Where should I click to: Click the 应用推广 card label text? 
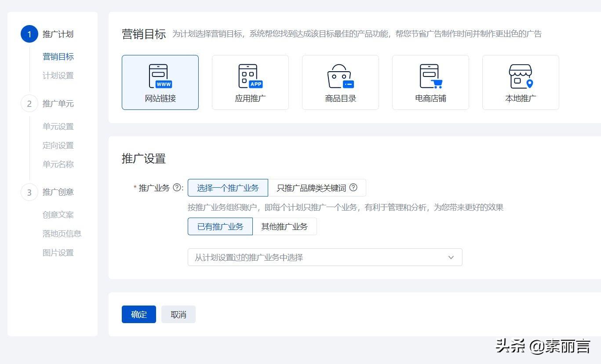tap(251, 98)
